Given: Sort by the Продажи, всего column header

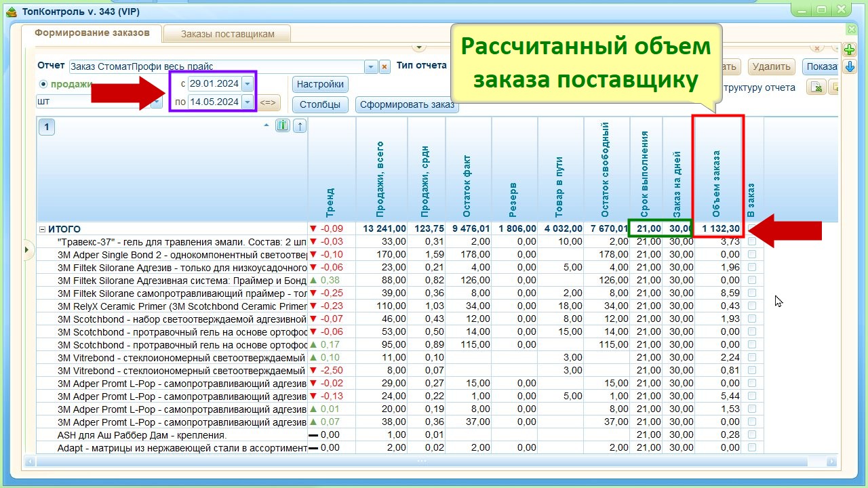Looking at the screenshot, I should click(381, 169).
